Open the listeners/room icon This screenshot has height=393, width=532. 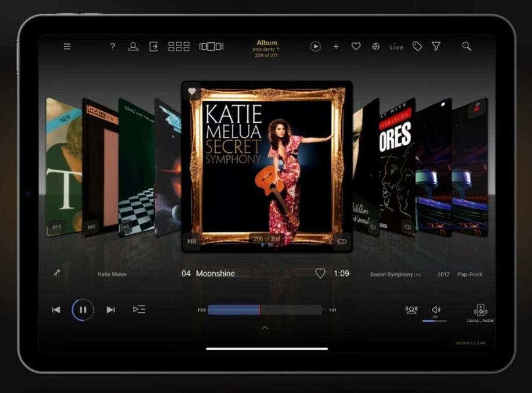(x=411, y=310)
